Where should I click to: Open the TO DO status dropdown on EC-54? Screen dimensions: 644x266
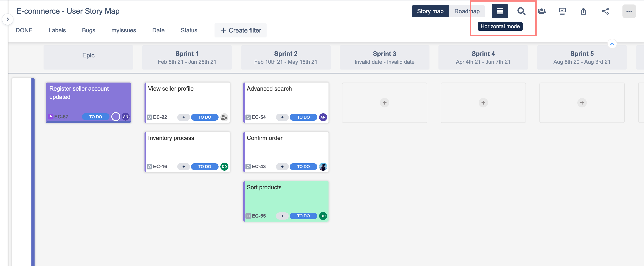pos(303,117)
